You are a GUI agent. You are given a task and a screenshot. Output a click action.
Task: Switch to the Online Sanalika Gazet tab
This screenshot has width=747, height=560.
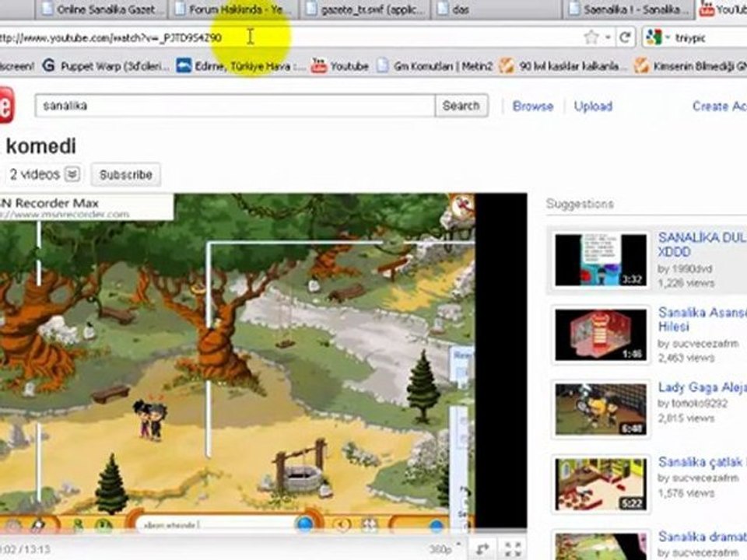(x=100, y=9)
